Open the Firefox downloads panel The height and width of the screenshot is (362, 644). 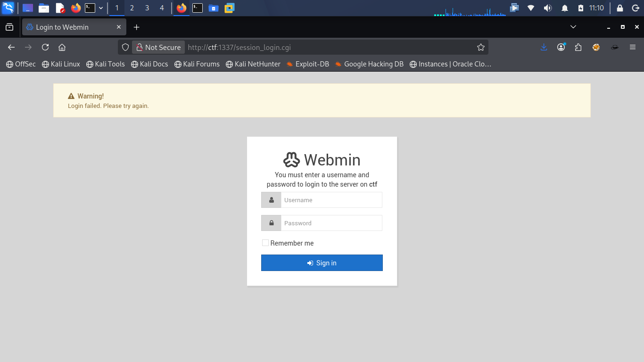pyautogui.click(x=544, y=47)
